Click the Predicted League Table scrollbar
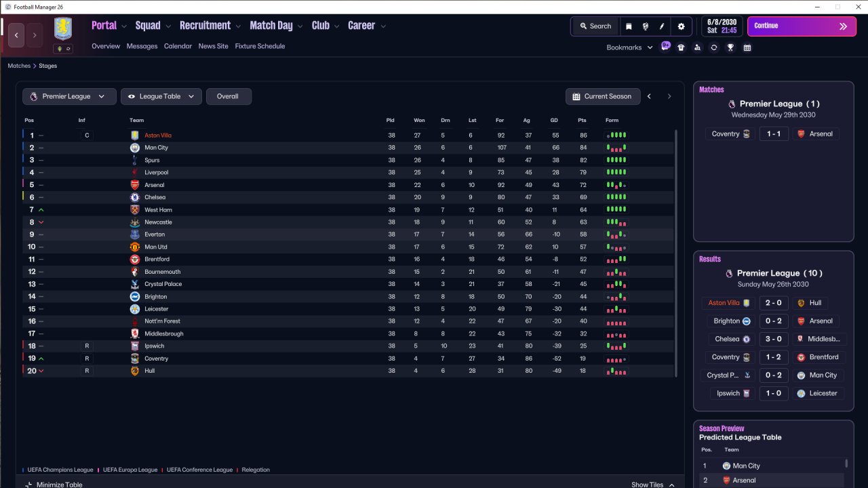The image size is (868, 488). tap(846, 464)
